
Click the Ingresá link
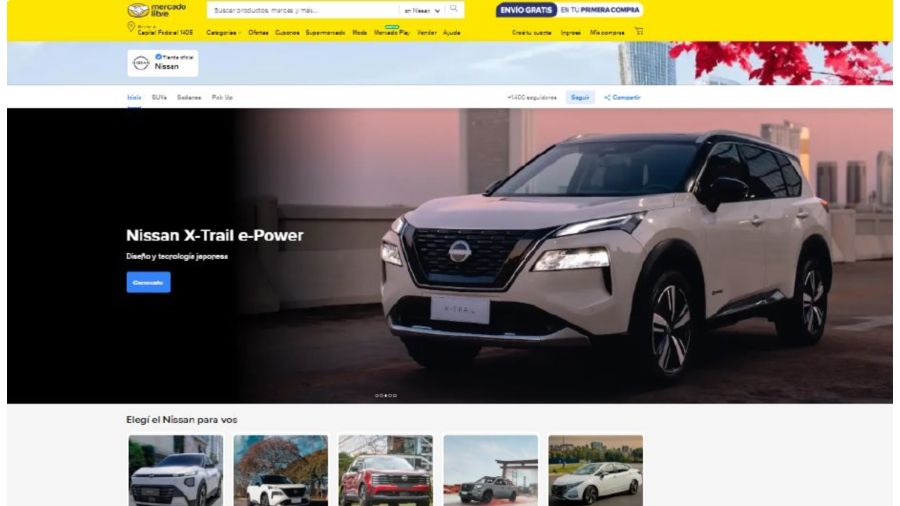click(x=571, y=33)
